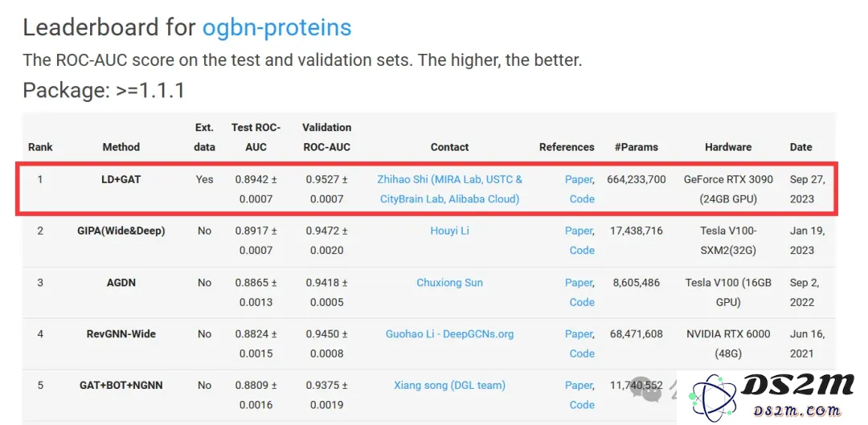Click the ds2m.com watermark text
The width and height of the screenshot is (868, 425).
(x=797, y=411)
